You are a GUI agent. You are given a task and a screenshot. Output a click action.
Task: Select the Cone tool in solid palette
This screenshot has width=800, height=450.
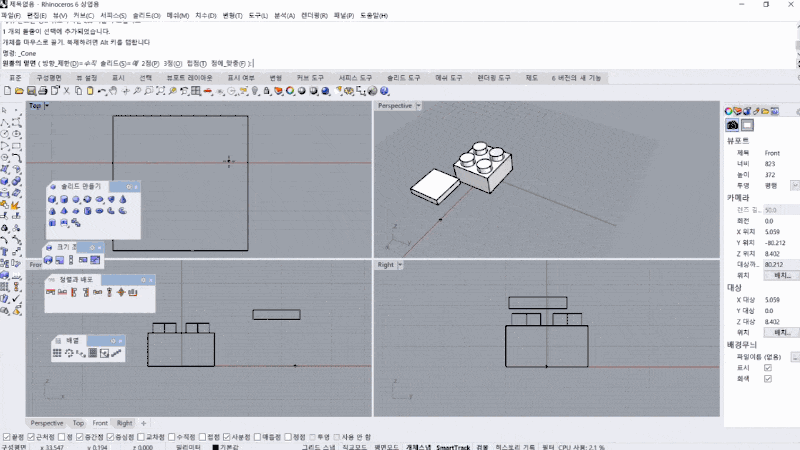click(123, 199)
